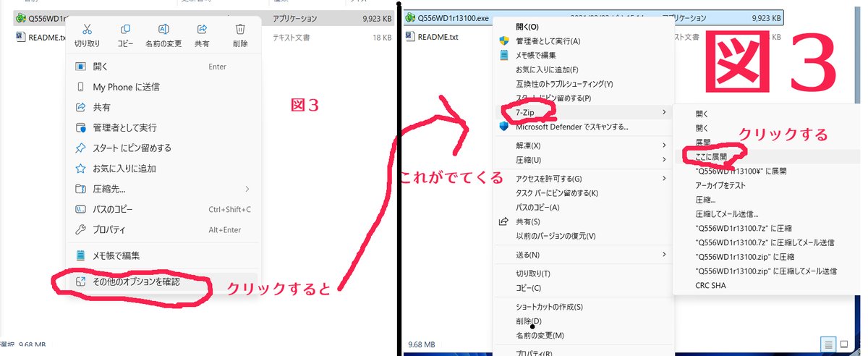868x356 pixels.
Task: Choose プロパティ with Alt+Enter shortcut
Action: 164,229
